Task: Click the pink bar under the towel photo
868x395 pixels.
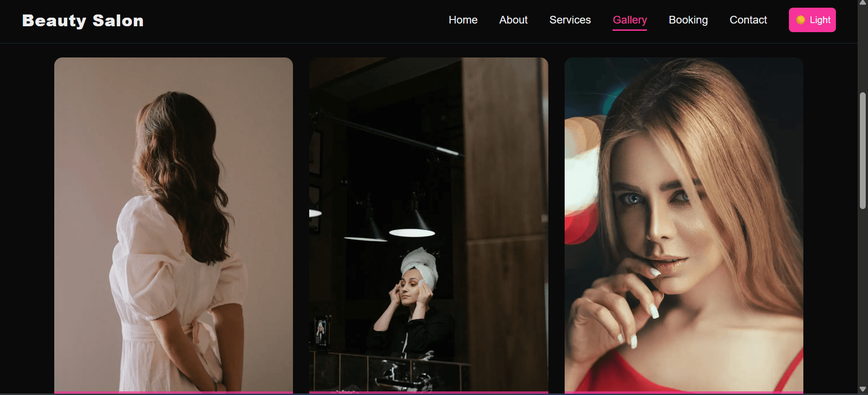Action: (429, 392)
